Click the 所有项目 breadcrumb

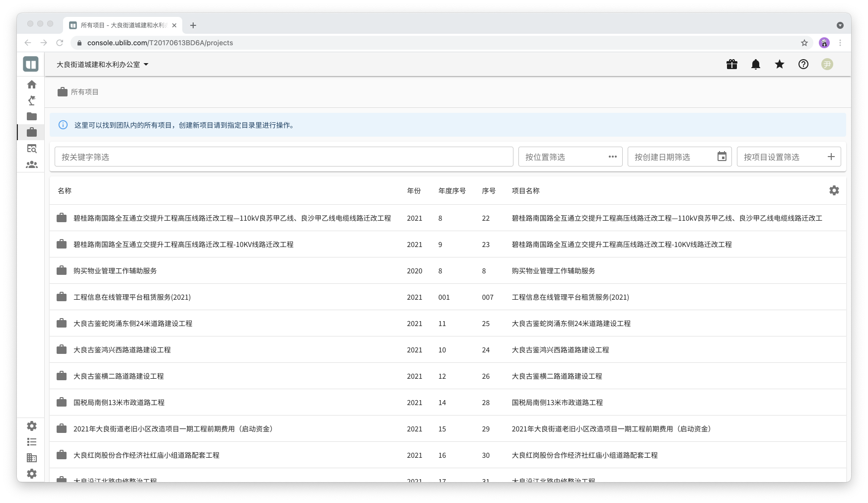(84, 92)
